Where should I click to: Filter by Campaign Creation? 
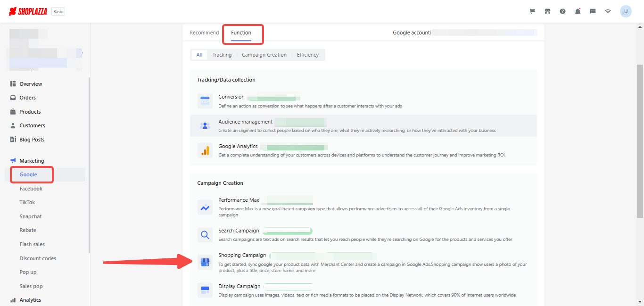pyautogui.click(x=264, y=55)
